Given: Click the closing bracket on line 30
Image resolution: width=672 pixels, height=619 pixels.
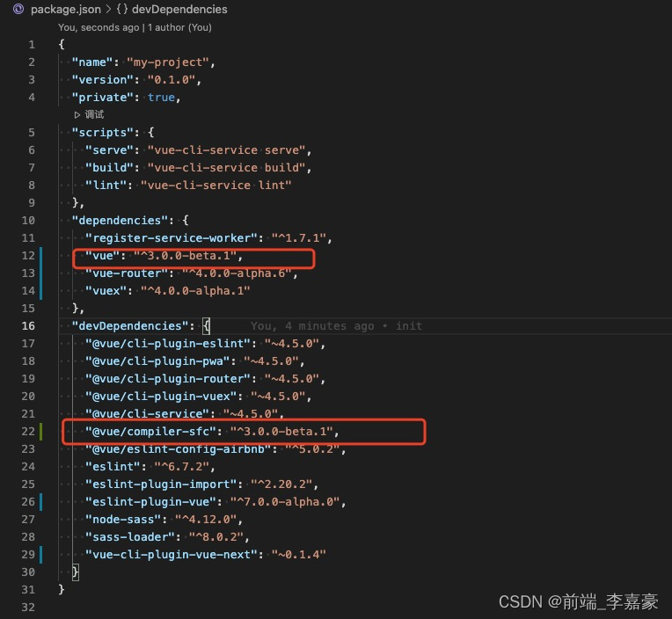Looking at the screenshot, I should click(76, 572).
